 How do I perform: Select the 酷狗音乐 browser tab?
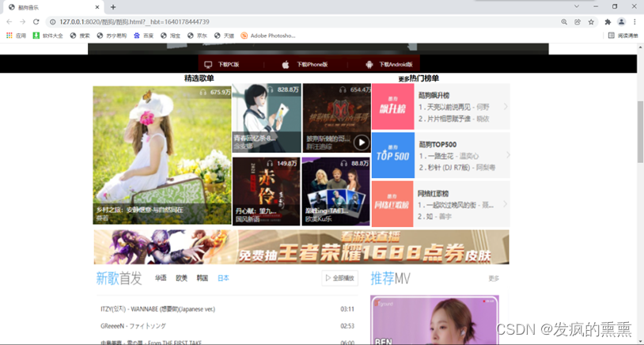click(51, 7)
